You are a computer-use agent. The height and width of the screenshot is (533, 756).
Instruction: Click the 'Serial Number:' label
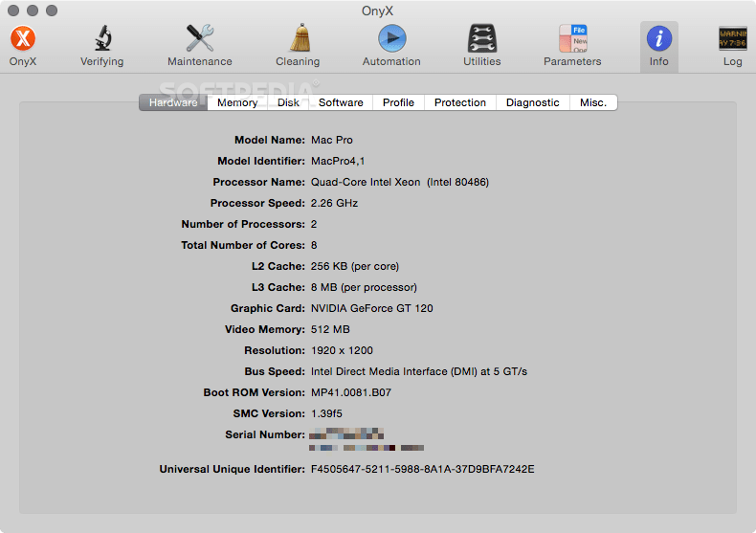point(265,434)
